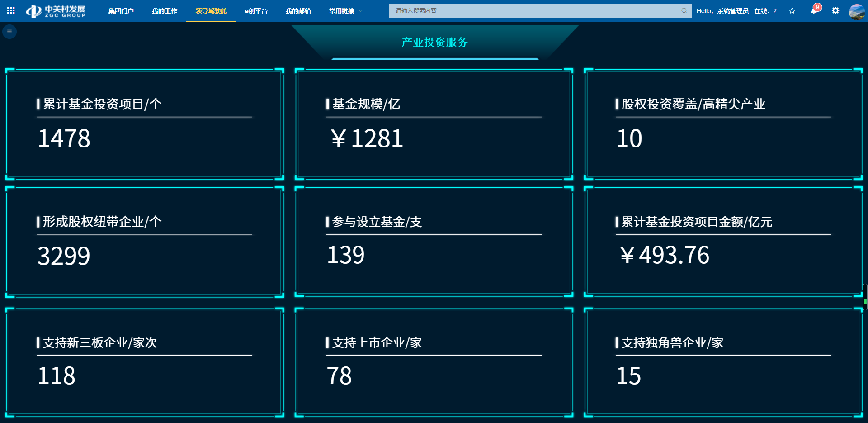Open the e创平台 menu item
The width and height of the screenshot is (868, 423).
[256, 11]
